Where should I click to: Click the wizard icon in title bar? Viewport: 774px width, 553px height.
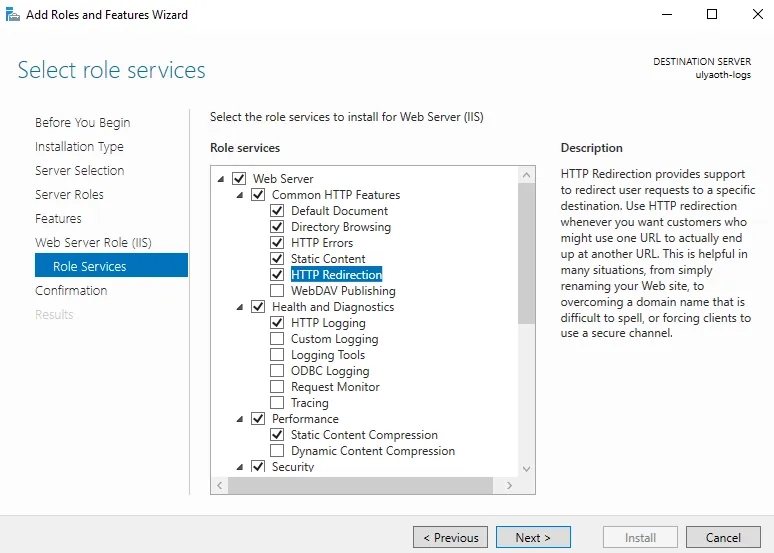tap(11, 15)
